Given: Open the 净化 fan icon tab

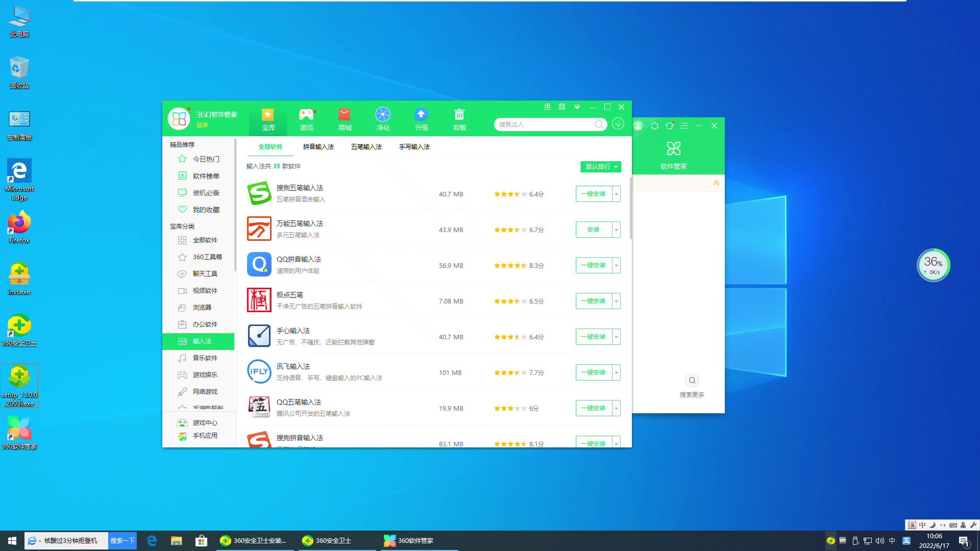Looking at the screenshot, I should pos(383,119).
